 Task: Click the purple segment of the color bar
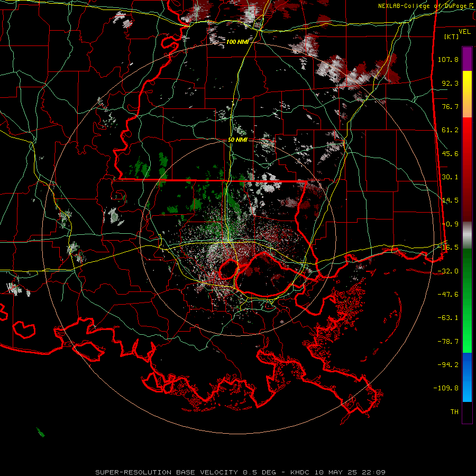coord(467,59)
